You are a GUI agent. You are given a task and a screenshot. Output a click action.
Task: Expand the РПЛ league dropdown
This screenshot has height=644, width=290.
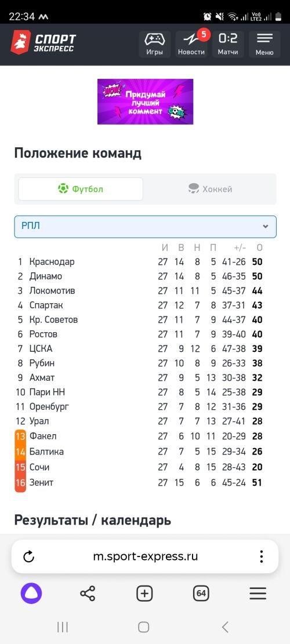click(146, 227)
